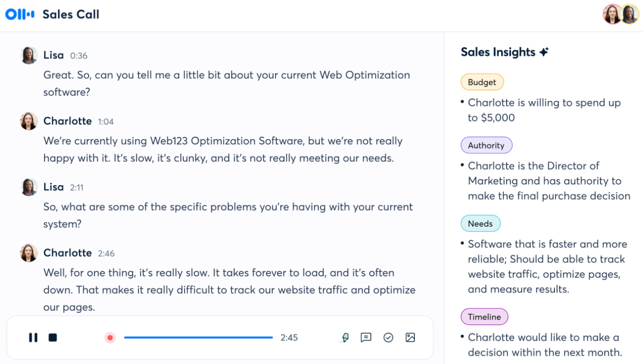Open the Authority insight tag

click(486, 145)
